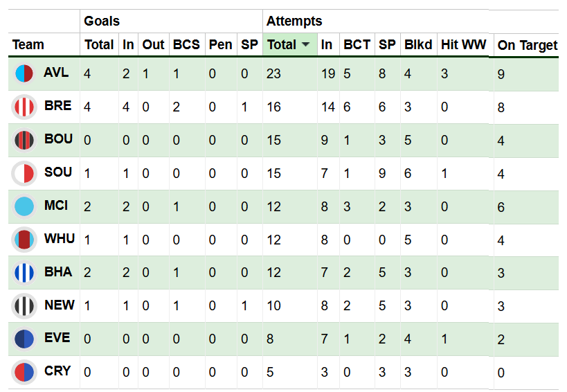Sort by the BCS column header

pos(186,45)
